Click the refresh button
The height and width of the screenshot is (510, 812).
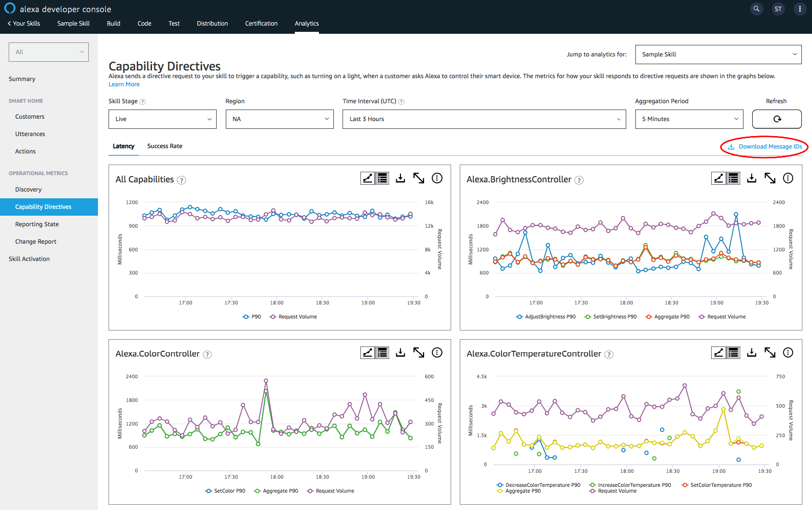click(x=777, y=119)
